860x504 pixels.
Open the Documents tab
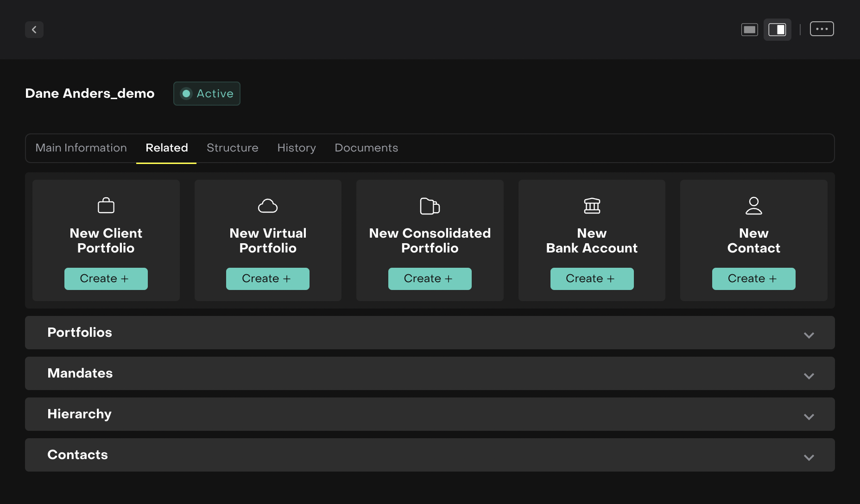tap(366, 148)
